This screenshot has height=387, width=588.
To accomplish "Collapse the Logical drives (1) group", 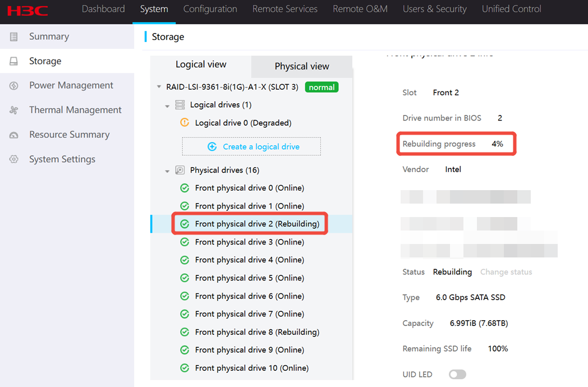I will (x=167, y=105).
